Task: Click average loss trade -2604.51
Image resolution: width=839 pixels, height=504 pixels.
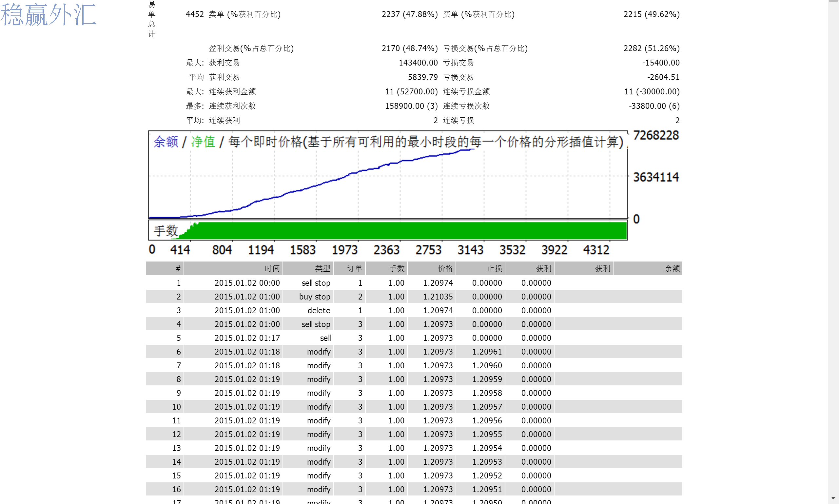Action: click(663, 77)
